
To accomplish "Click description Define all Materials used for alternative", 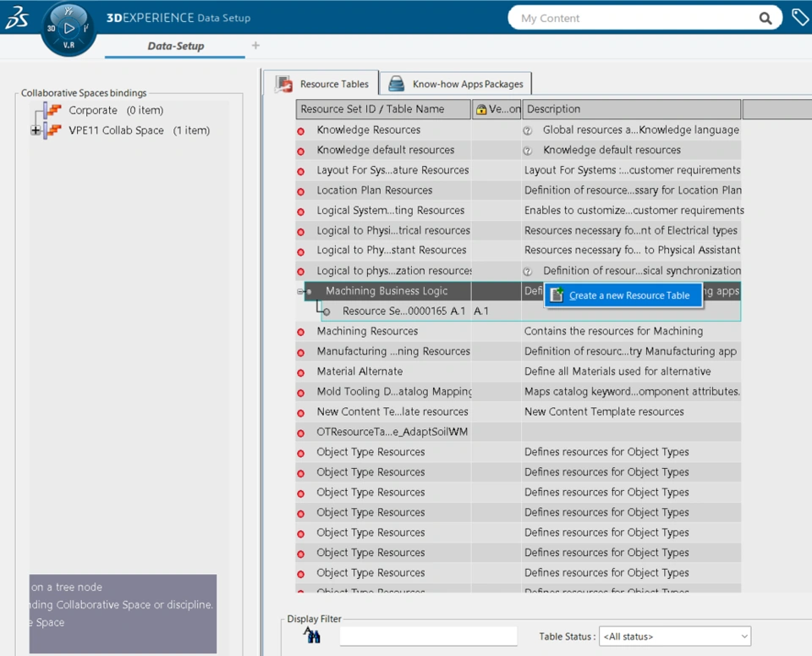I will point(617,372).
